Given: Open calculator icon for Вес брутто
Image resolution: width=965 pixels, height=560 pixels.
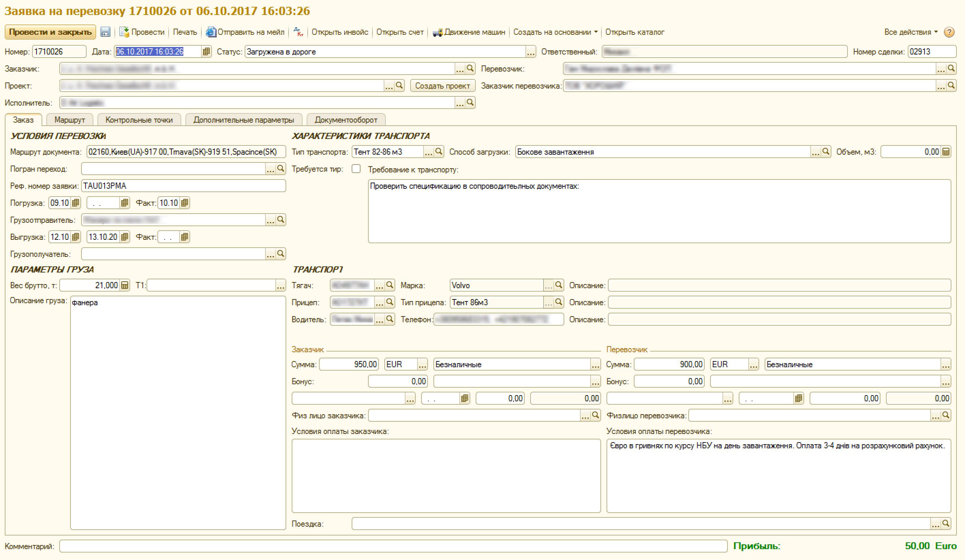Looking at the screenshot, I should coord(125,285).
